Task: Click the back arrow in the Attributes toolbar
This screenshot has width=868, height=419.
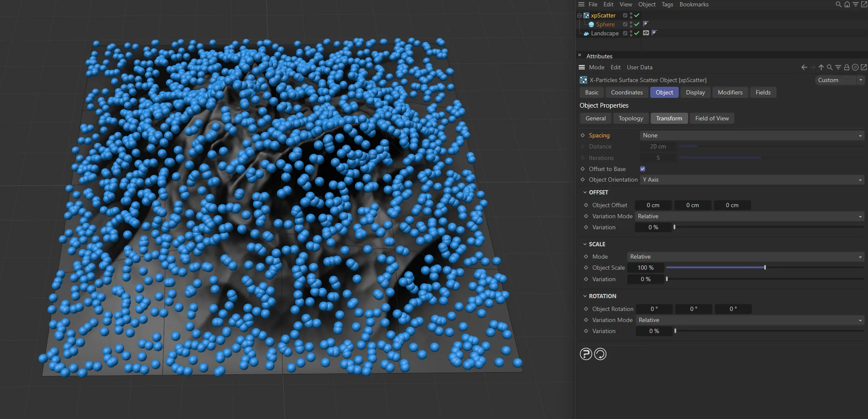Action: pos(803,67)
